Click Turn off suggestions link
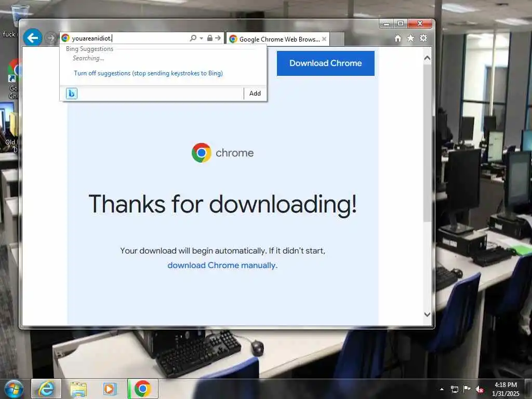532x399 pixels. 148,73
